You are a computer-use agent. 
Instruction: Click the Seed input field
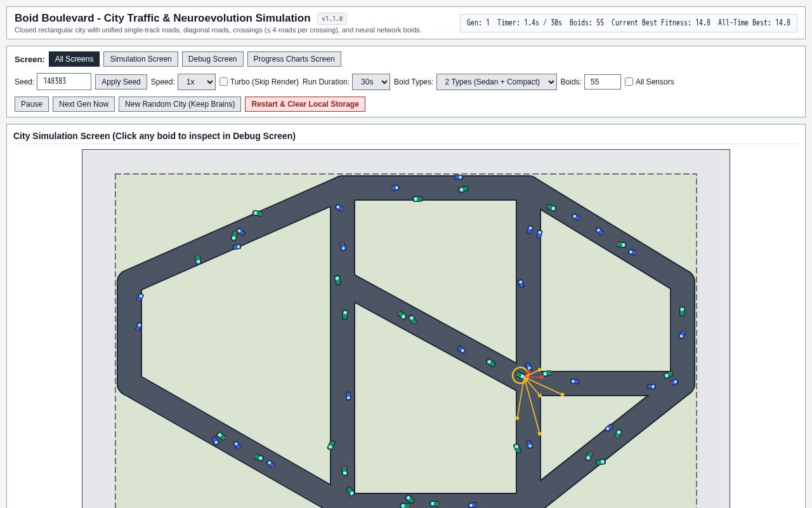64,81
